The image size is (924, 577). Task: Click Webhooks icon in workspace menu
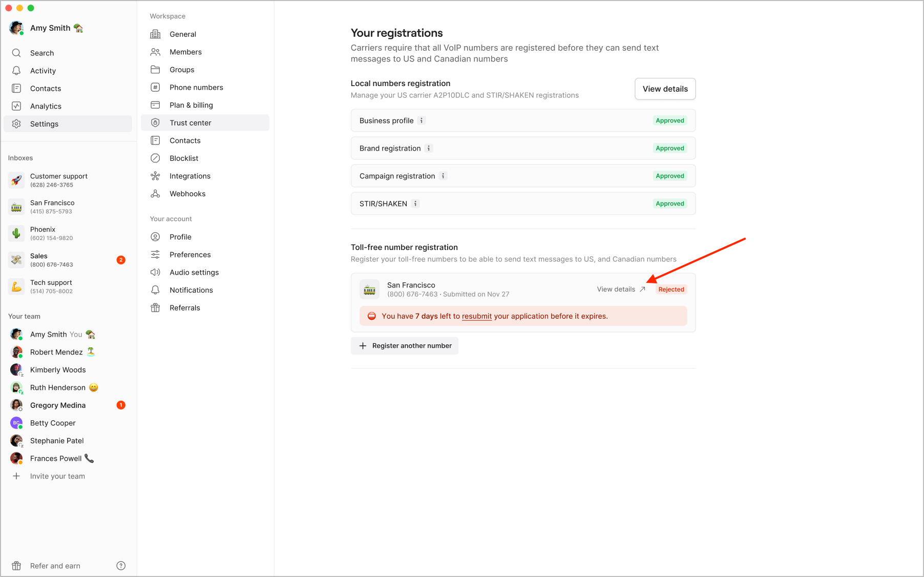point(155,194)
